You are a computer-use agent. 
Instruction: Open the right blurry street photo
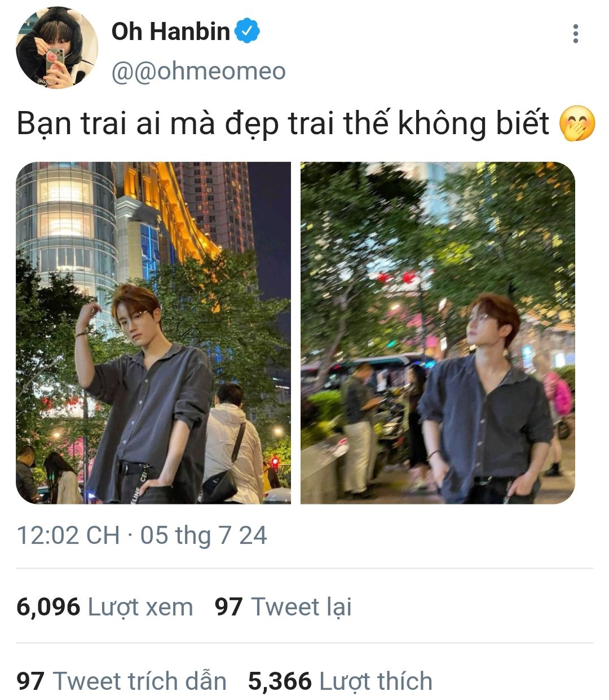(x=438, y=333)
